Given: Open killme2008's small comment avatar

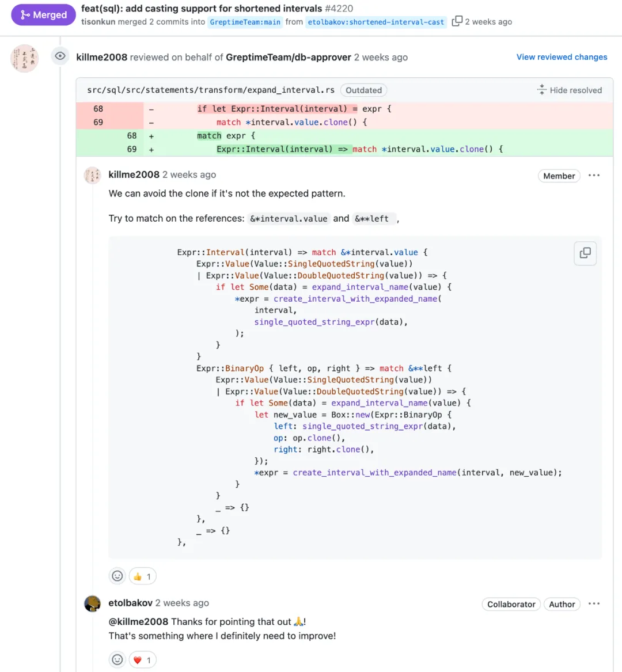Looking at the screenshot, I should [x=92, y=175].
